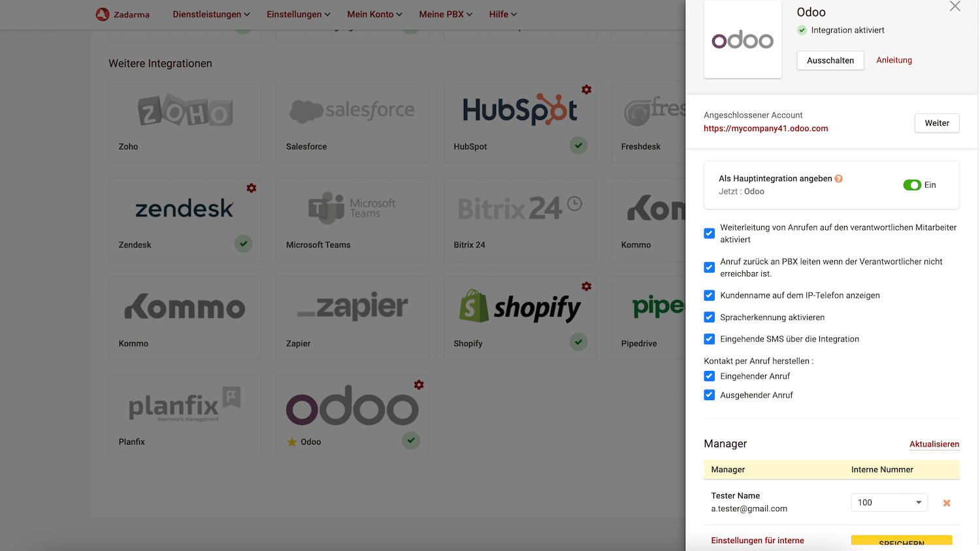Click the Odoo card settings gear icon
This screenshot has height=551, width=980.
[x=419, y=385]
